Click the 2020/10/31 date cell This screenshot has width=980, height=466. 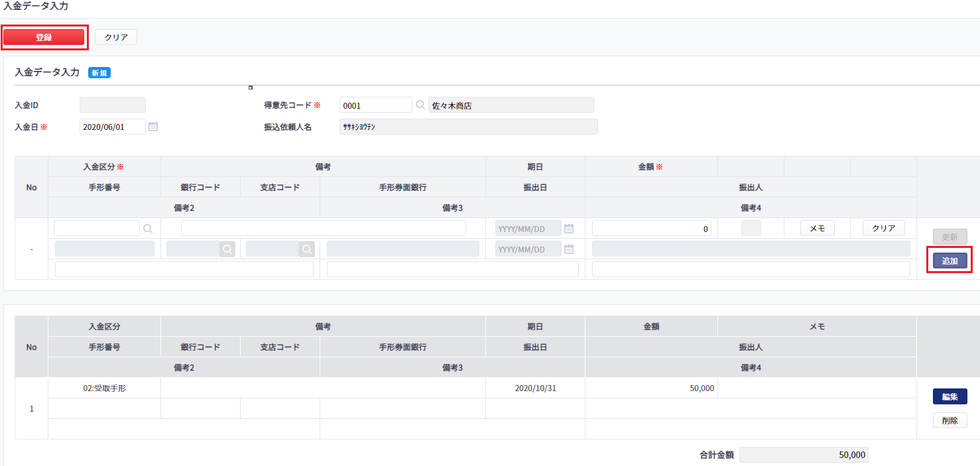[536, 388]
